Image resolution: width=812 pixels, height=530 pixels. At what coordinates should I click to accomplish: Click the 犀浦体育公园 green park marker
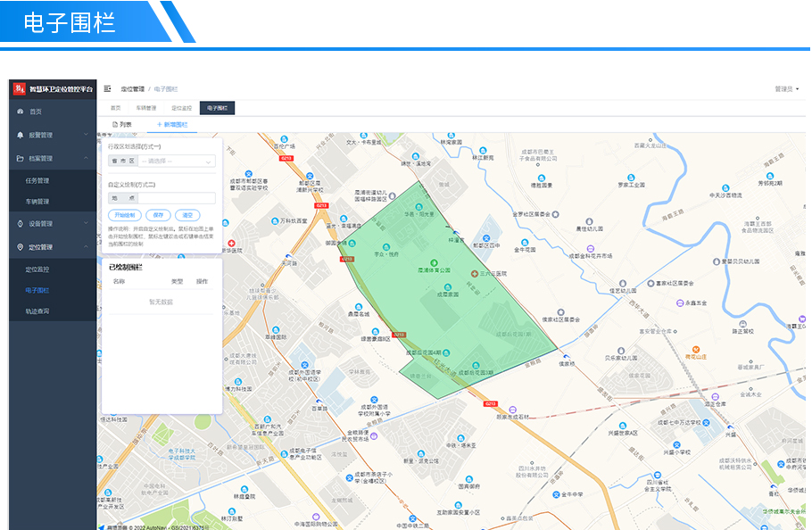tap(434, 263)
